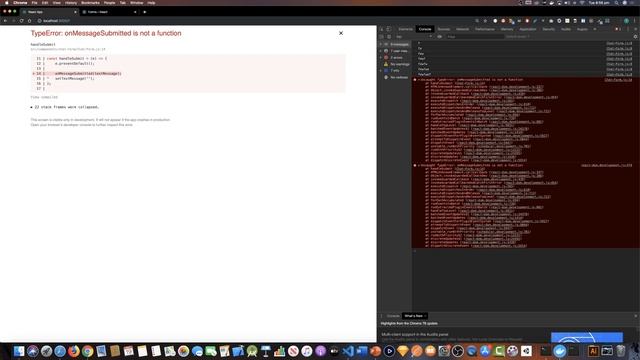This screenshot has height=360, width=640.
Task: Open Podcasts icon in the Dock
Action: coord(320,351)
